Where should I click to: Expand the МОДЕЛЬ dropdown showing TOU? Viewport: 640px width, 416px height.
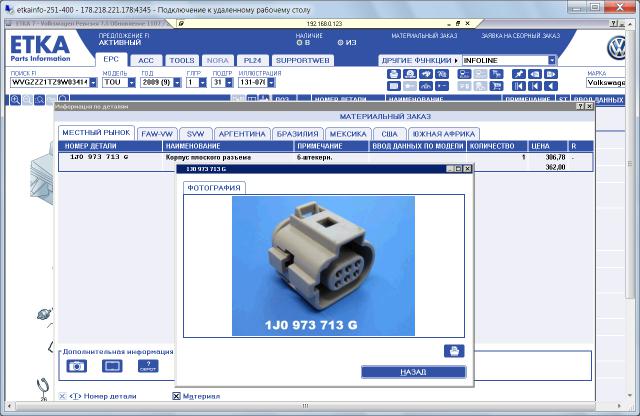[x=131, y=82]
